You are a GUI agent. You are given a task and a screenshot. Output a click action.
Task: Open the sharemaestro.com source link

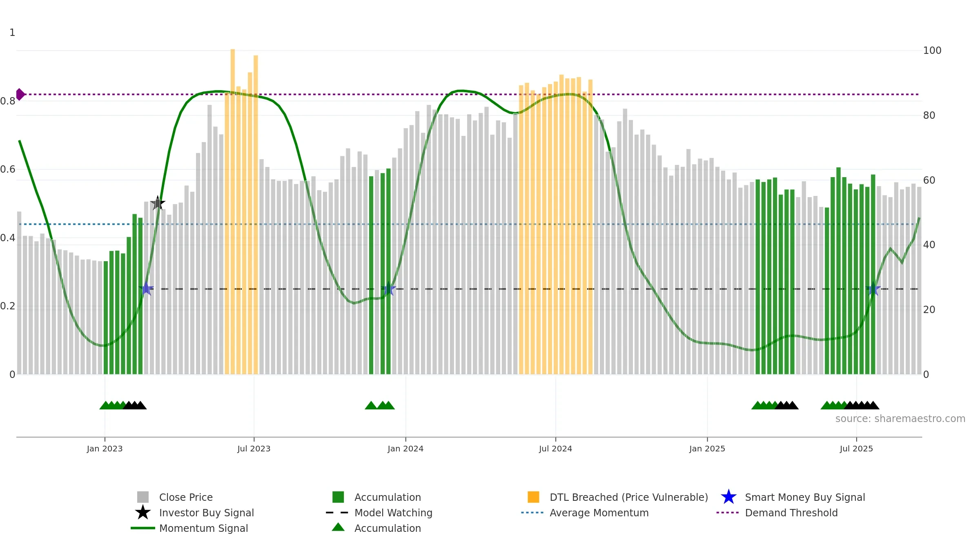900,419
